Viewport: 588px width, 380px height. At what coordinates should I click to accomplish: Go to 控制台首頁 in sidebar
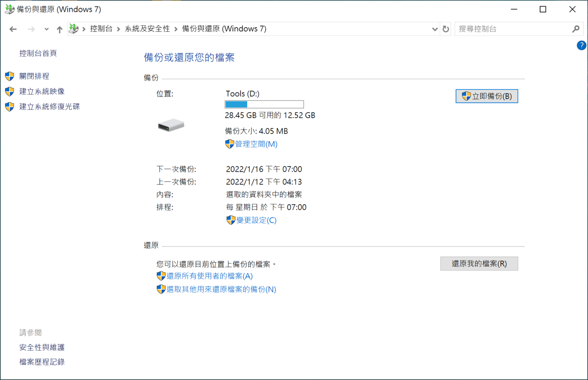(38, 53)
